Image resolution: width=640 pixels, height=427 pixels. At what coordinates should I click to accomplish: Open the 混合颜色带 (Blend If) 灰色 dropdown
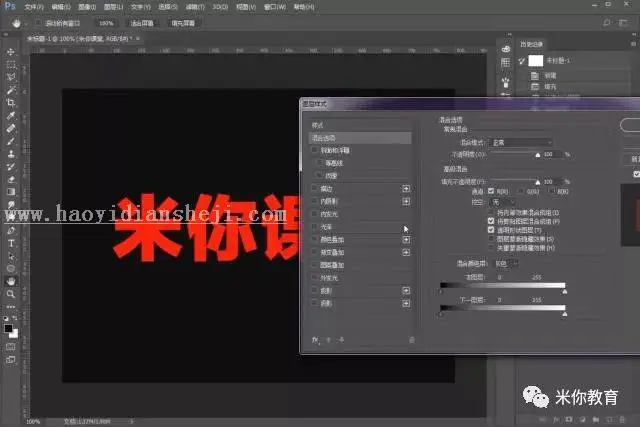point(507,264)
